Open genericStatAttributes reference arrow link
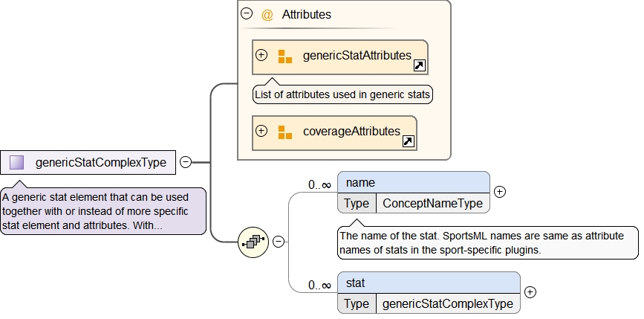Image resolution: width=644 pixels, height=319 pixels. pyautogui.click(x=419, y=66)
